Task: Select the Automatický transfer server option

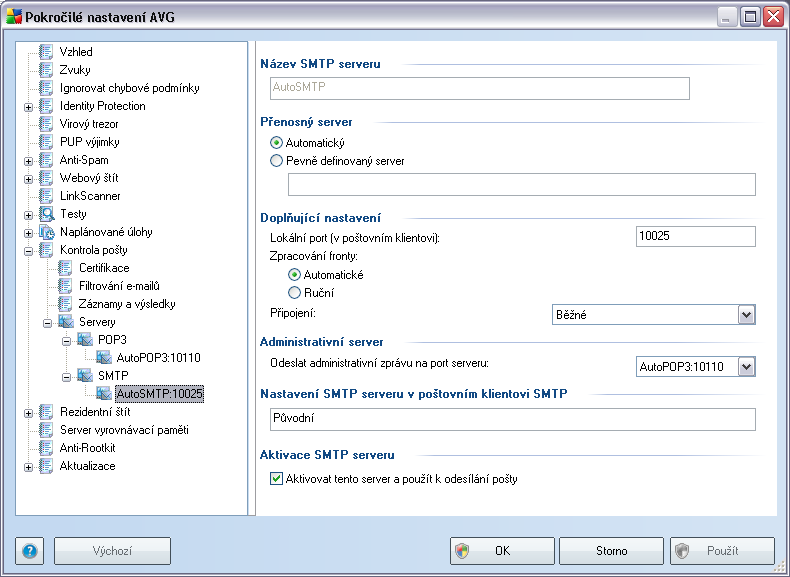Action: tap(276, 143)
